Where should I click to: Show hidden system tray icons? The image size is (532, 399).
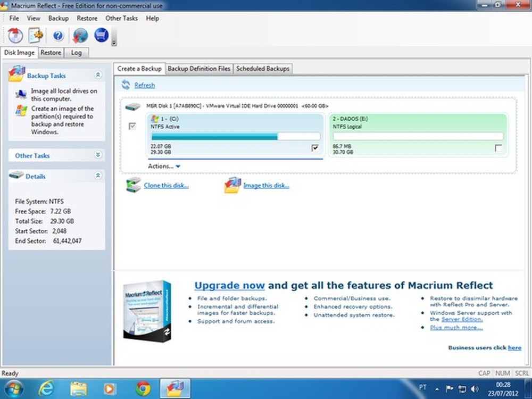coord(437,389)
